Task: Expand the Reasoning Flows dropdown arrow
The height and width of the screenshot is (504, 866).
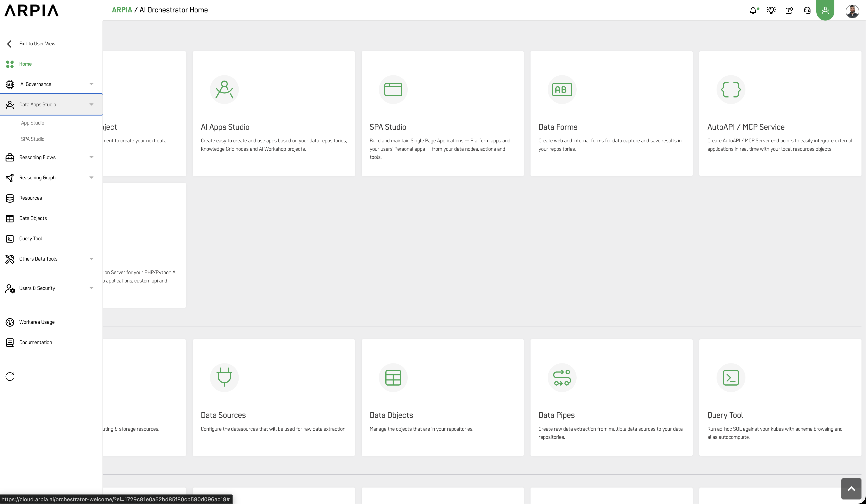Action: coord(91,157)
